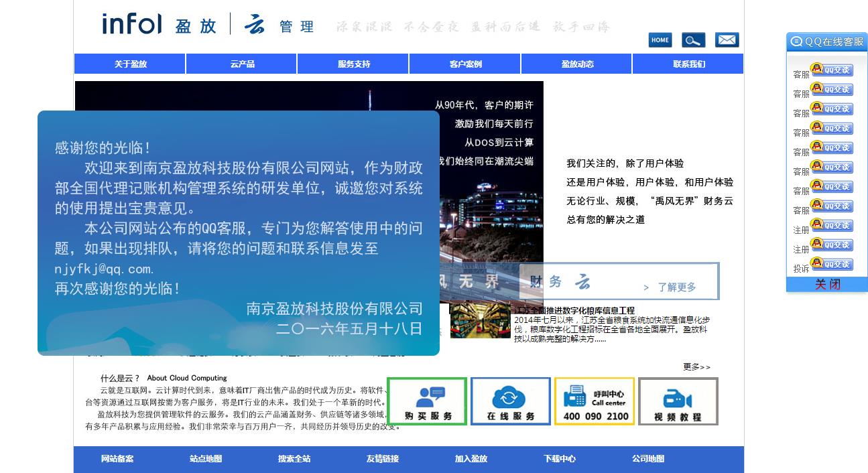Screen dimensions: 868x473
Task: Open the 云产品 menu item
Action: (x=242, y=64)
